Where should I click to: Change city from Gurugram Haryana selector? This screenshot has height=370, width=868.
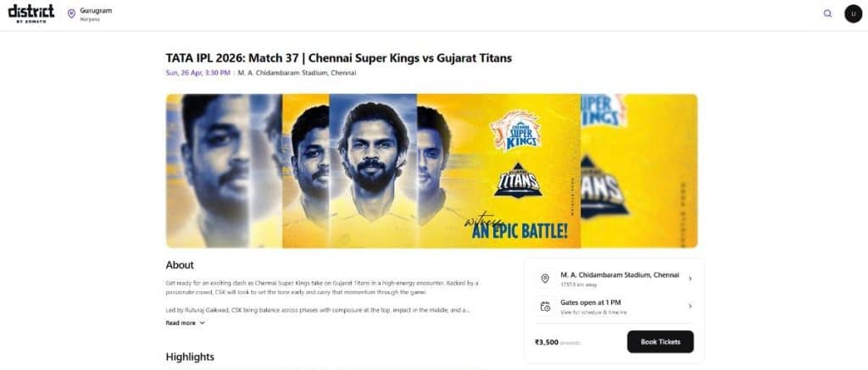(x=90, y=14)
